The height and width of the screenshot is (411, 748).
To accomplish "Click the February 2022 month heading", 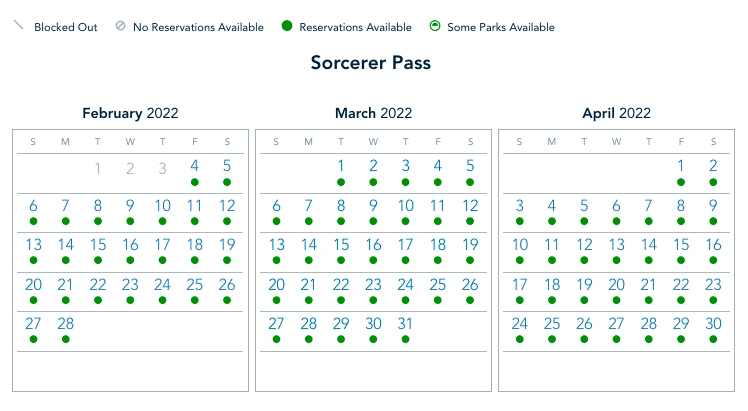I will [130, 113].
